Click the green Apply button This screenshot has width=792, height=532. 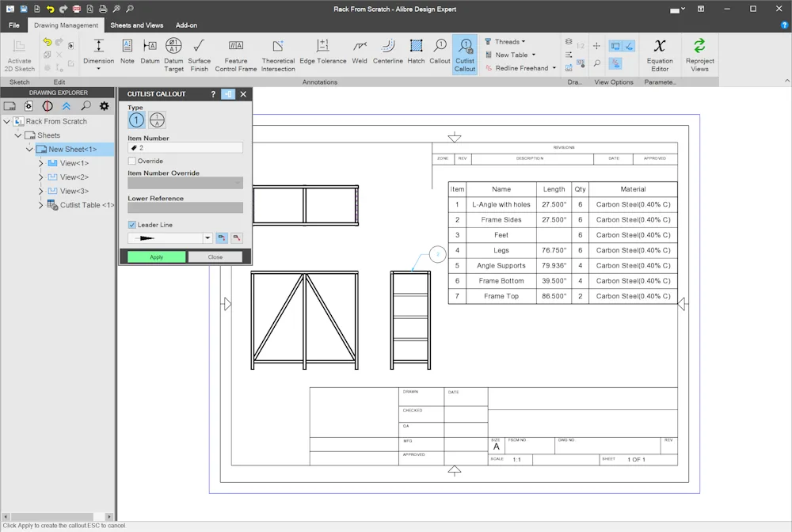157,257
